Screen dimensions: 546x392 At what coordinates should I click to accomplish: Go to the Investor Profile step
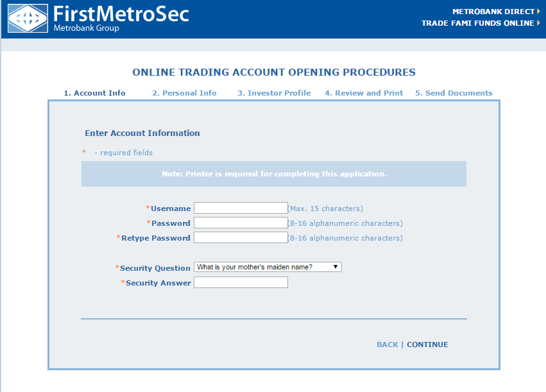[274, 92]
